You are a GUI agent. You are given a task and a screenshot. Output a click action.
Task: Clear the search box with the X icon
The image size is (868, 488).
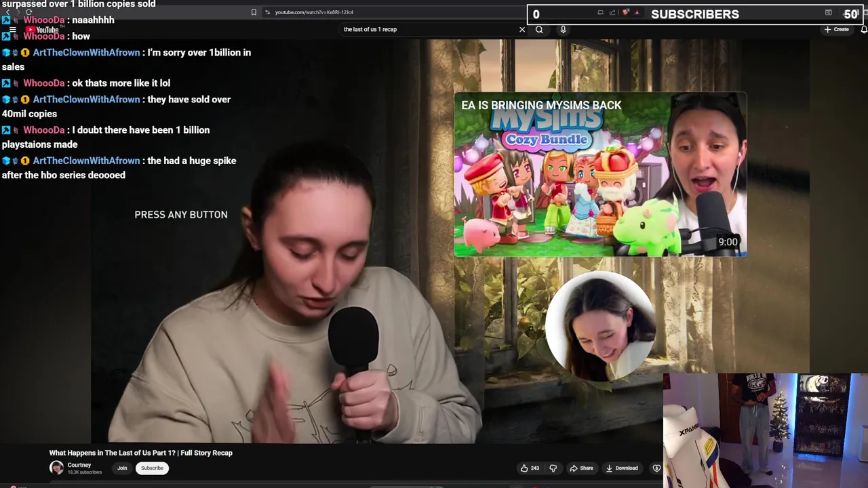point(522,29)
